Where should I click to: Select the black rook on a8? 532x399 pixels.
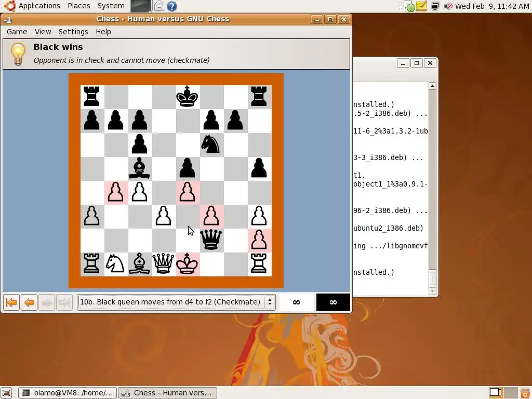pyautogui.click(x=91, y=97)
